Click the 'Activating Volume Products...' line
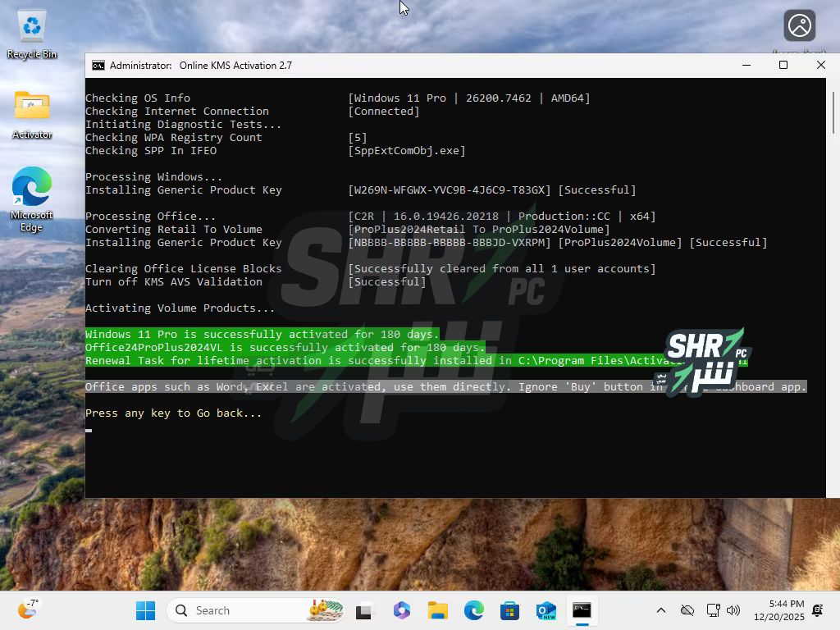This screenshot has width=840, height=630. point(180,308)
